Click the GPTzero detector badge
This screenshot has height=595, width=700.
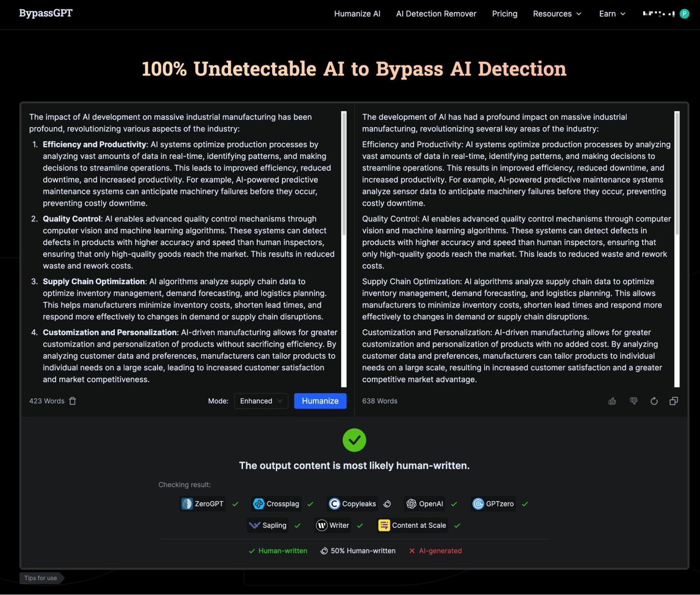pyautogui.click(x=493, y=504)
